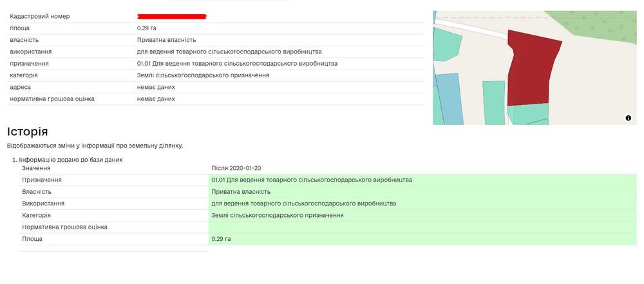Click the lowercase "площа" label in summary table
The width and height of the screenshot is (644, 284).
click(x=20, y=28)
